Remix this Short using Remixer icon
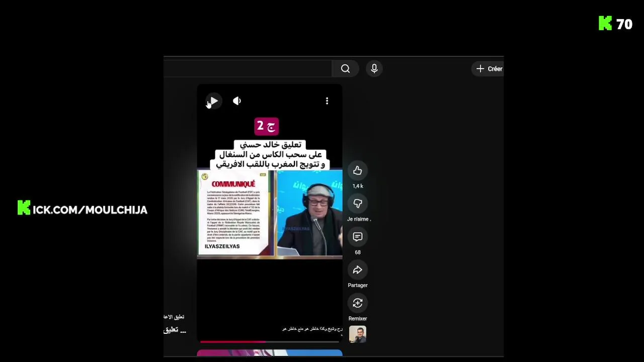 (358, 303)
